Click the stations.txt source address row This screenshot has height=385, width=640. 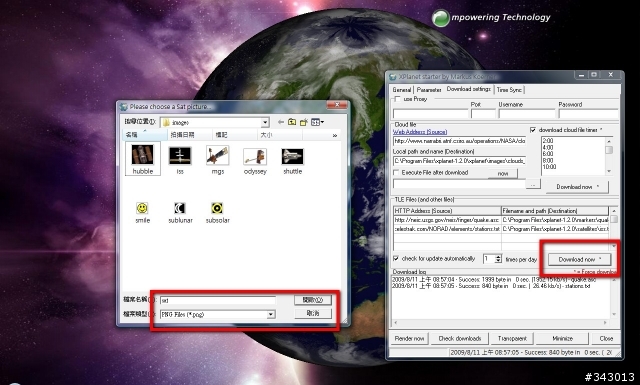447,229
